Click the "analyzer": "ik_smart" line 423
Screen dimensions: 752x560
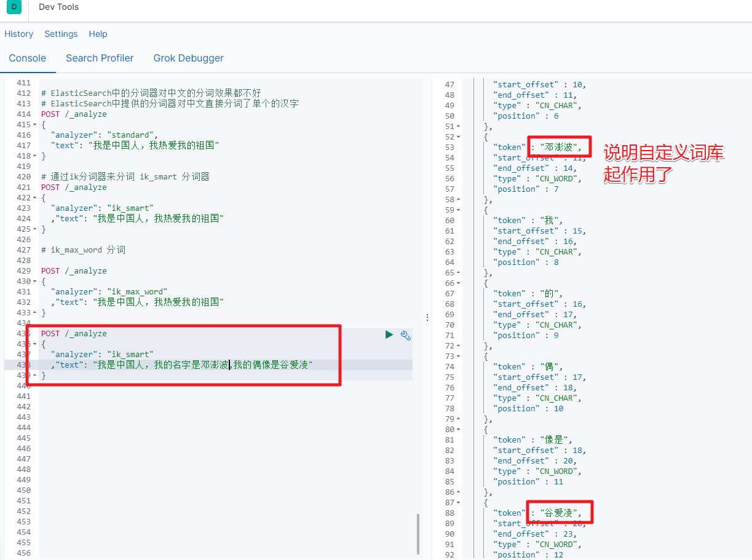pos(102,208)
